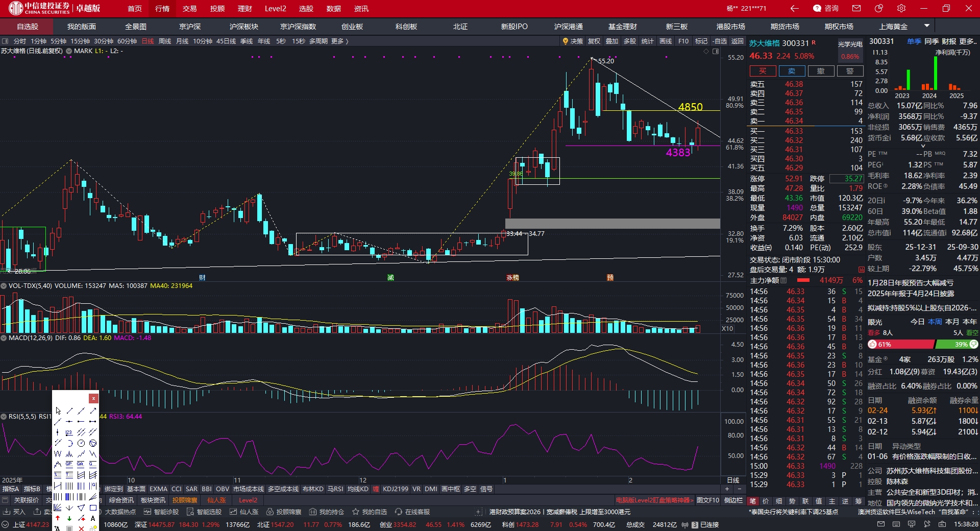Viewport: 980px width, 531px height.
Task: Select the arrow cursor tool in drawing palette
Action: 58,411
